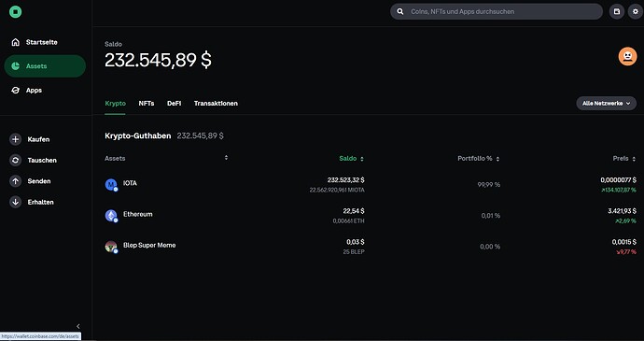The height and width of the screenshot is (341, 644).
Task: Switch to the Krypto tab
Action: 116,104
